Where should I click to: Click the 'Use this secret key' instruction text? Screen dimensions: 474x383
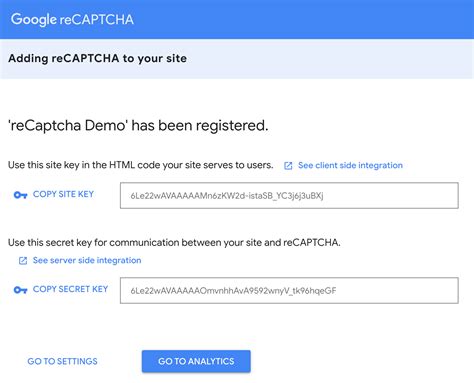pos(174,243)
